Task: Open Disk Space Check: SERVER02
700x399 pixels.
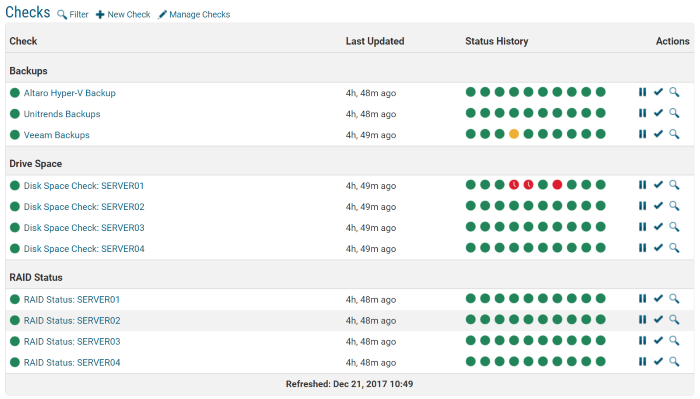Action: pos(84,207)
